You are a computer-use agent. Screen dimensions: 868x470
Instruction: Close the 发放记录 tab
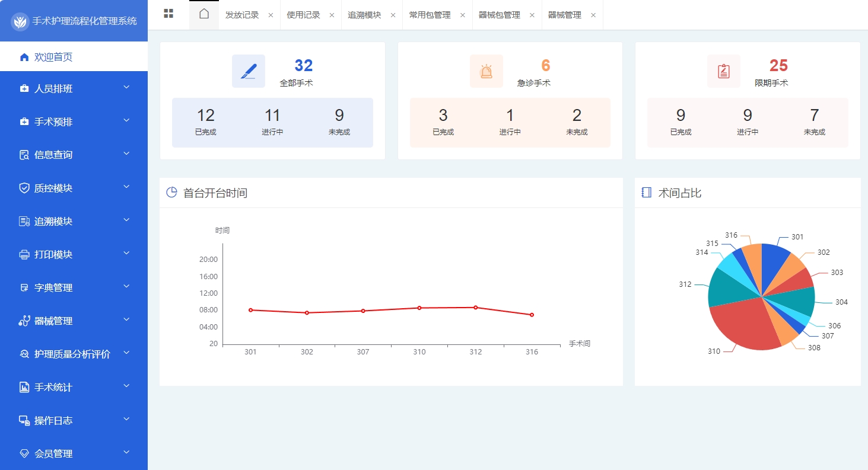tap(271, 15)
